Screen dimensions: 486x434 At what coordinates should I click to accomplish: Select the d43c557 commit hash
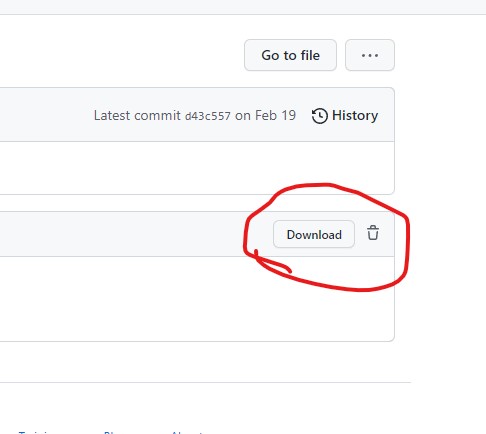tap(208, 116)
